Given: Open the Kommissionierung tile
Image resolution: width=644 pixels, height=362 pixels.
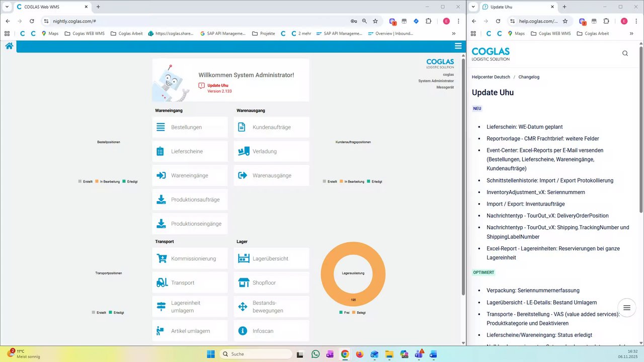Looking at the screenshot, I should click(190, 258).
